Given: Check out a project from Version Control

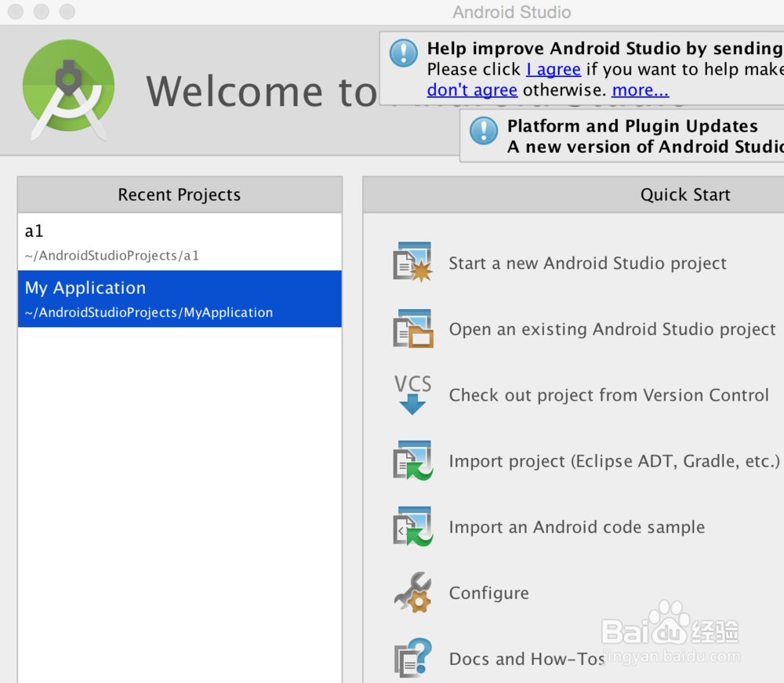Looking at the screenshot, I should point(608,395).
